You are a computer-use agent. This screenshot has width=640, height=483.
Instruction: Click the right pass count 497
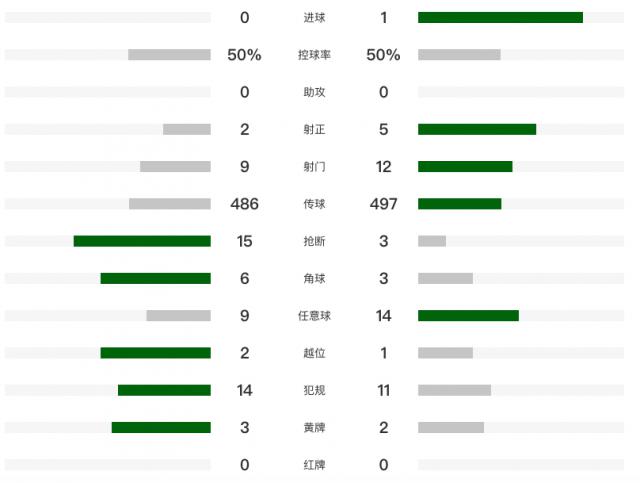384,204
